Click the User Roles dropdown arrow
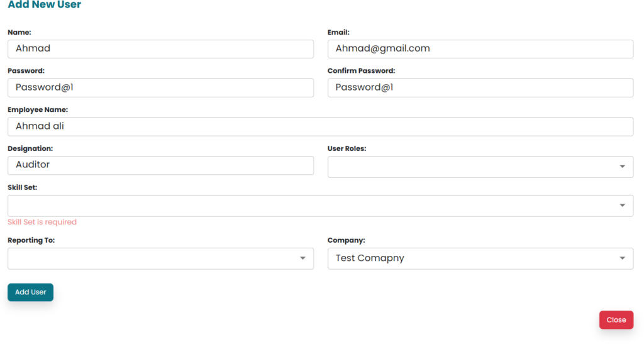 click(621, 167)
